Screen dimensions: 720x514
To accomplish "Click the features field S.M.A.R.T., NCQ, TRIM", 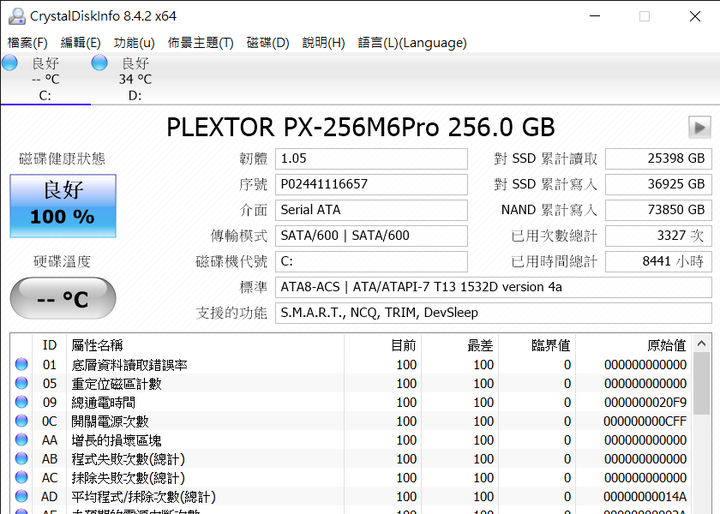I will click(x=493, y=313).
